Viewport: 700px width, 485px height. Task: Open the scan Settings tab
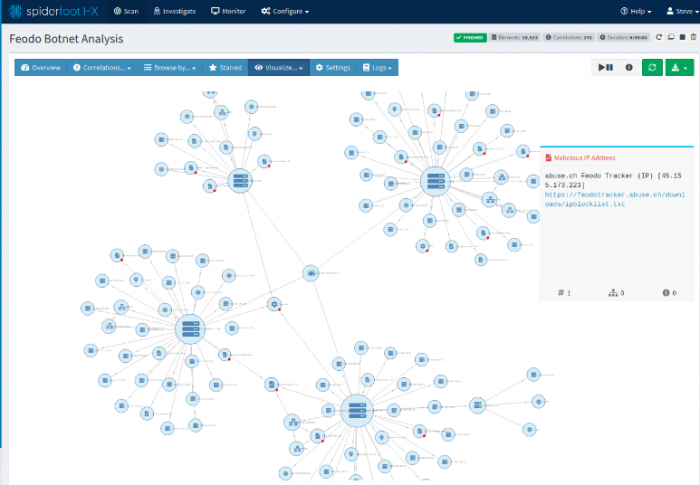pos(333,67)
